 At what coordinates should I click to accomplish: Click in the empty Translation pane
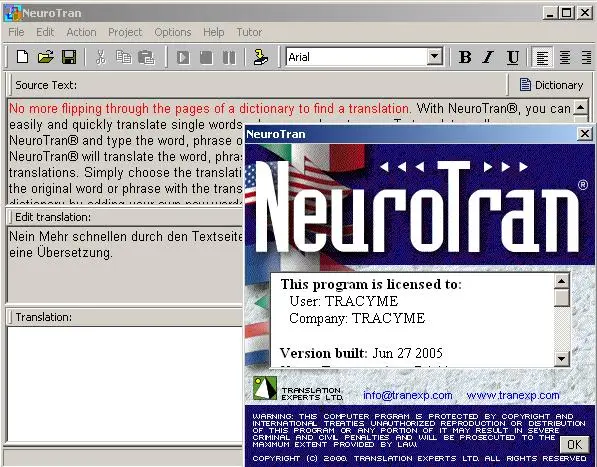[124, 384]
